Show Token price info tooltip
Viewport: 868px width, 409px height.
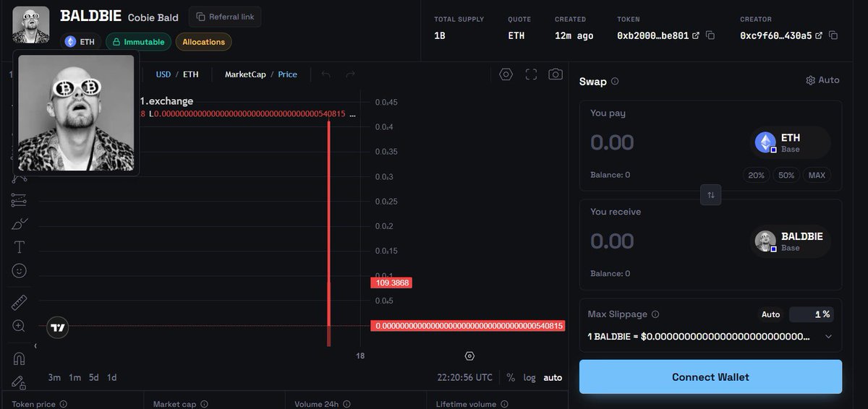(63, 405)
